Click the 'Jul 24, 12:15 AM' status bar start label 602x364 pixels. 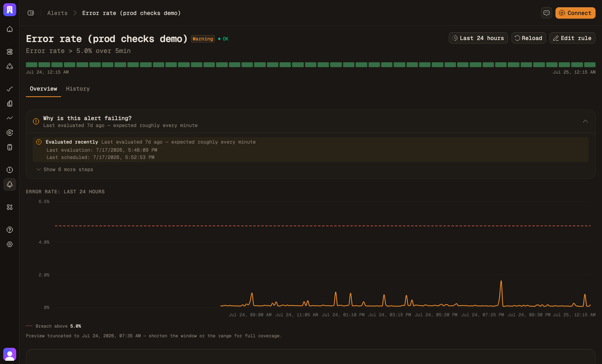[47, 72]
